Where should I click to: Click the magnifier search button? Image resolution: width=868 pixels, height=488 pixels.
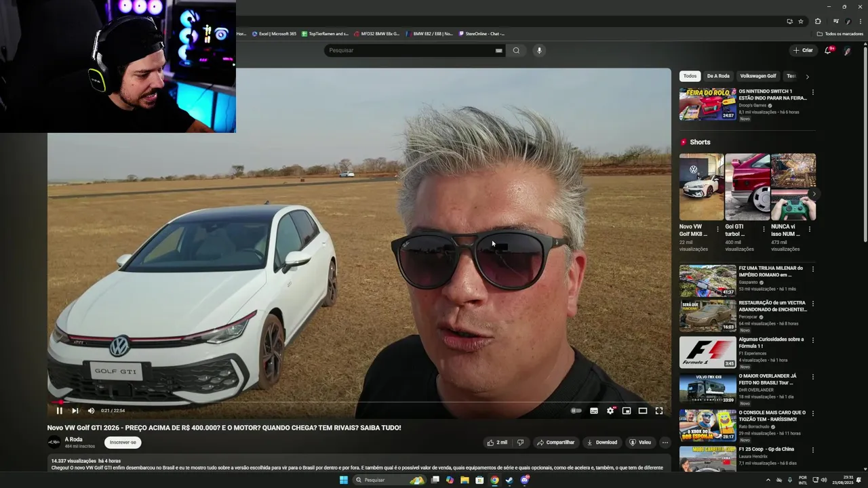pyautogui.click(x=516, y=50)
